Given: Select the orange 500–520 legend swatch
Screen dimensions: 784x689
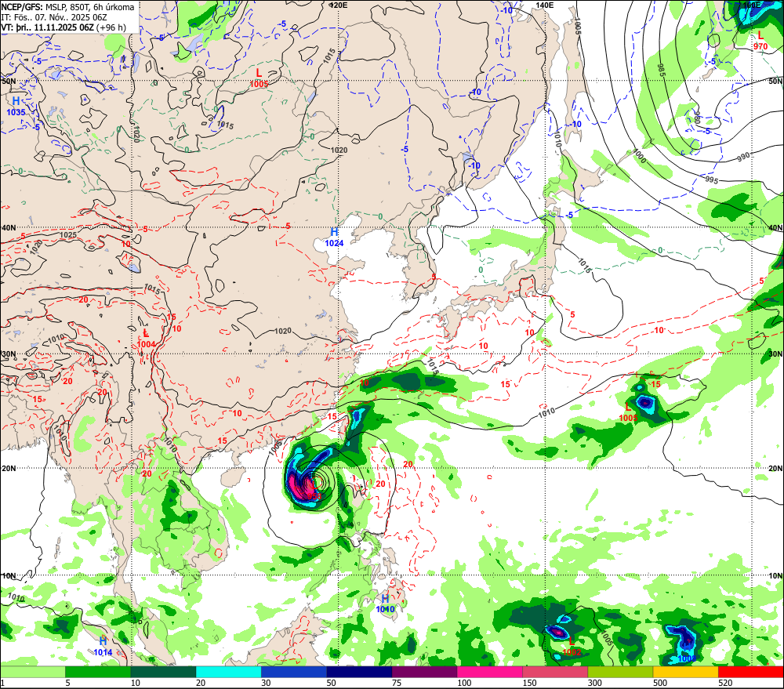Looking at the screenshot, I should click(x=685, y=672).
